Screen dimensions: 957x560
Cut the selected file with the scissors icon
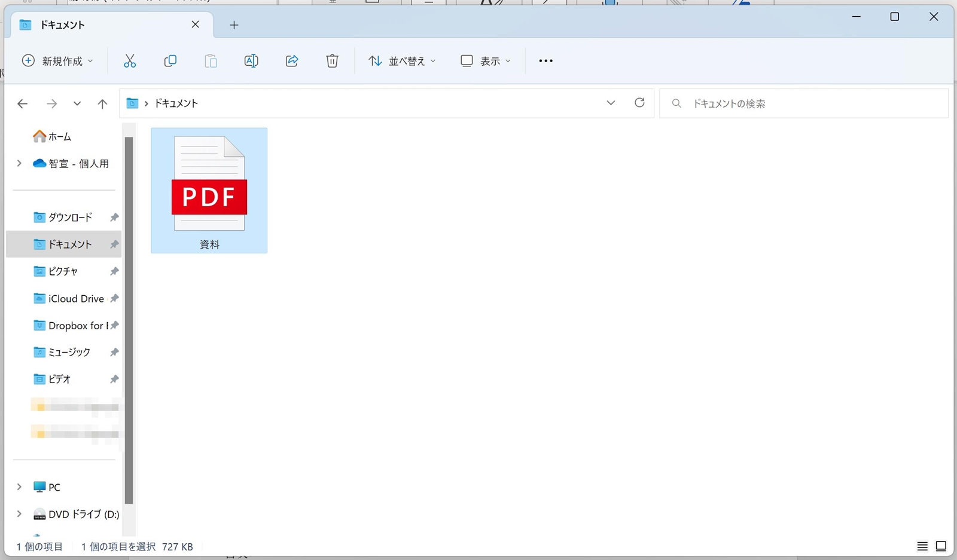coord(130,60)
